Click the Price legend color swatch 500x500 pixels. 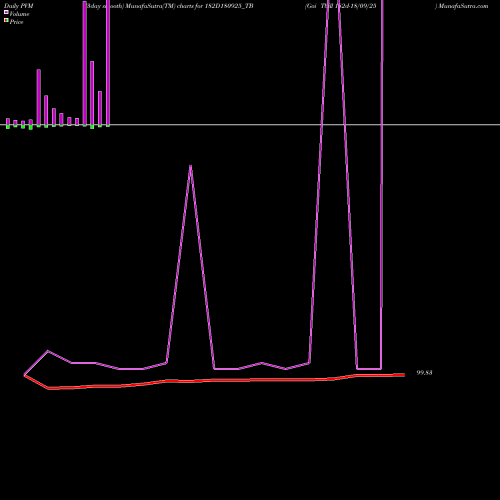tap(6, 20)
